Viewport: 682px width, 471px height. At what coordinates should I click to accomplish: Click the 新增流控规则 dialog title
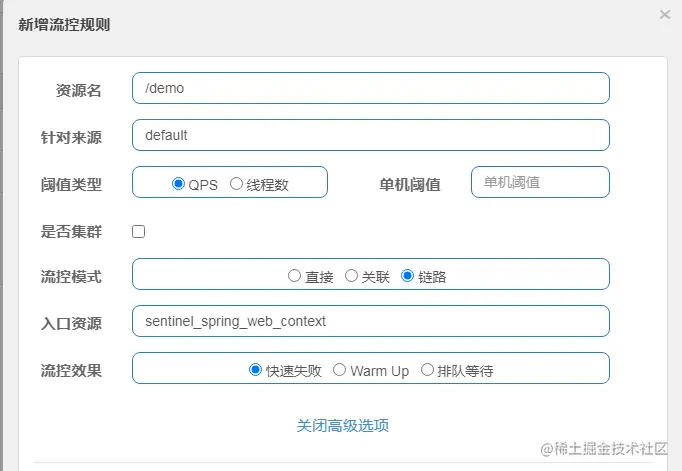(64, 25)
